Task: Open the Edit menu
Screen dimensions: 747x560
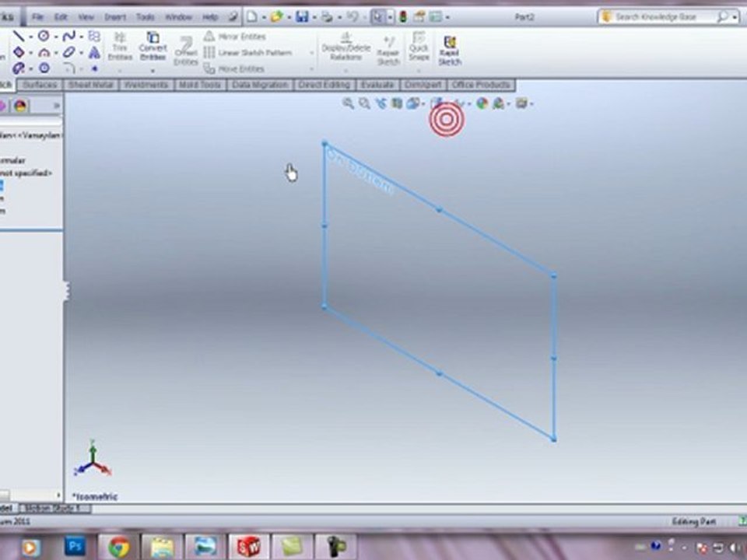Action: [61, 17]
